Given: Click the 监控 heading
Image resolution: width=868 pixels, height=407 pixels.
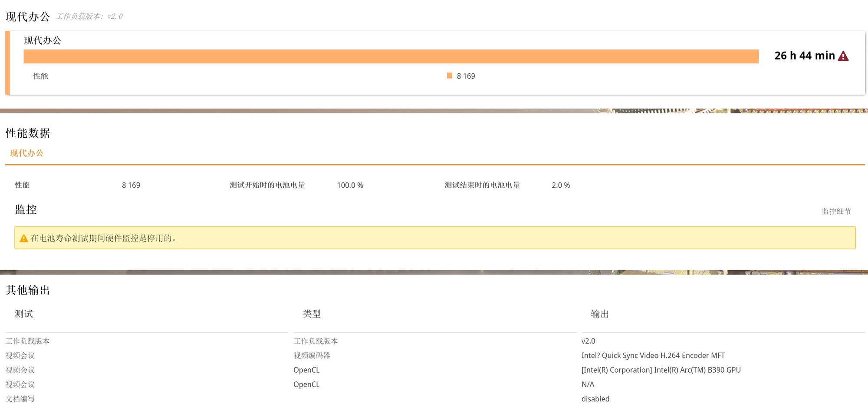Looking at the screenshot, I should click(x=26, y=209).
